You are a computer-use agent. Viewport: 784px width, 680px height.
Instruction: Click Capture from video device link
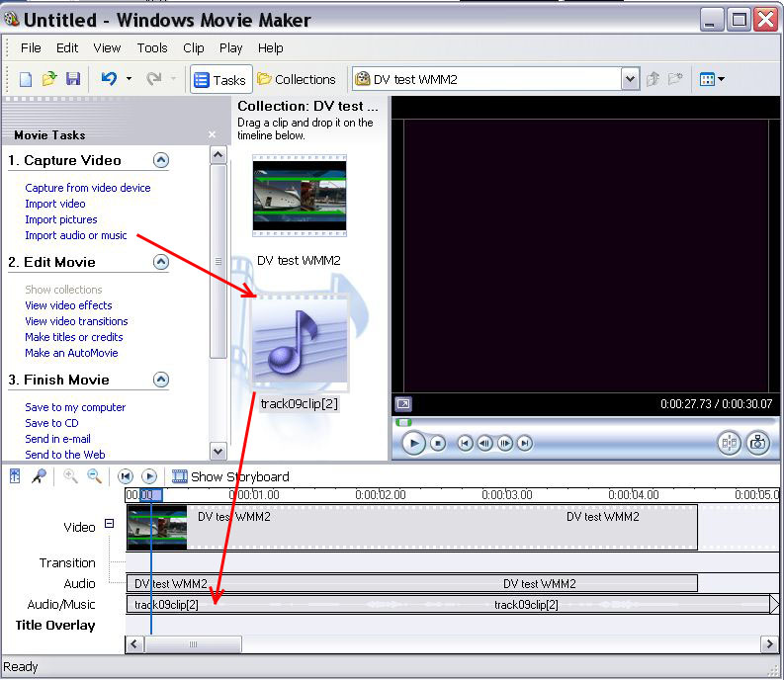[88, 188]
